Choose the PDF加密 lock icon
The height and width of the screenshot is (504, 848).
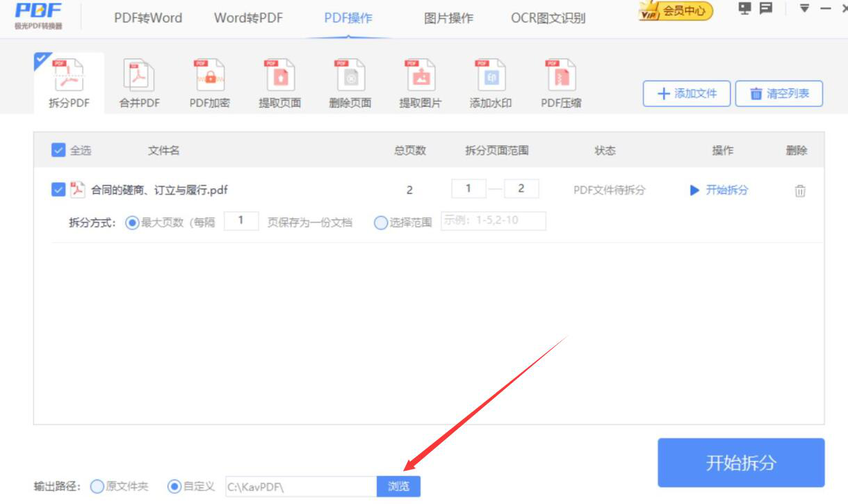pyautogui.click(x=210, y=75)
